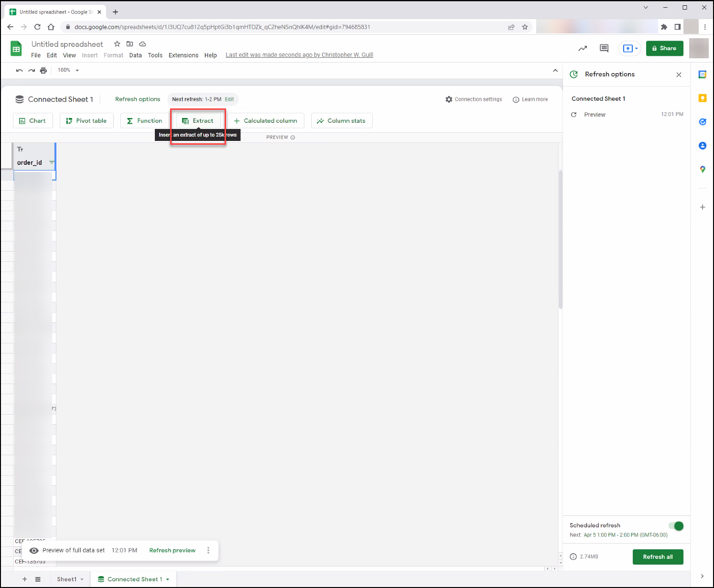714x588 pixels.
Task: Open Google Calendar side panel icon
Action: pyautogui.click(x=703, y=74)
